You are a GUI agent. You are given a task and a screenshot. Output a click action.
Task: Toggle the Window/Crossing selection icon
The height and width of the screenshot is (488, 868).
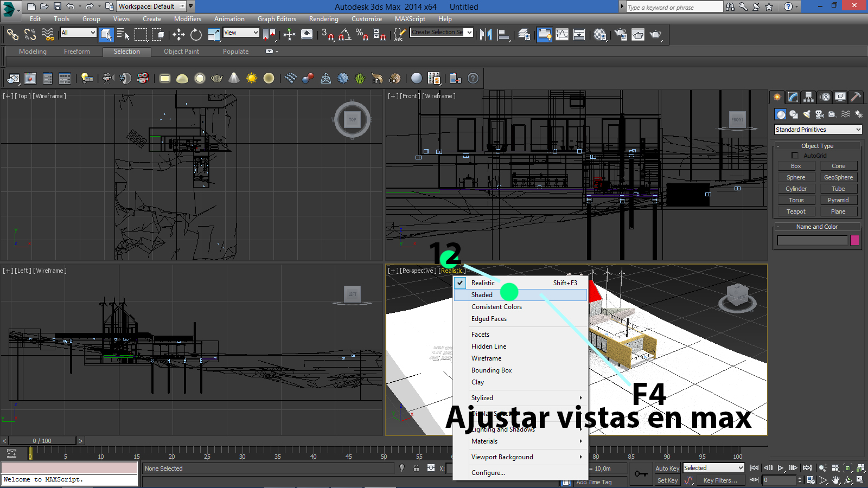[x=158, y=35]
